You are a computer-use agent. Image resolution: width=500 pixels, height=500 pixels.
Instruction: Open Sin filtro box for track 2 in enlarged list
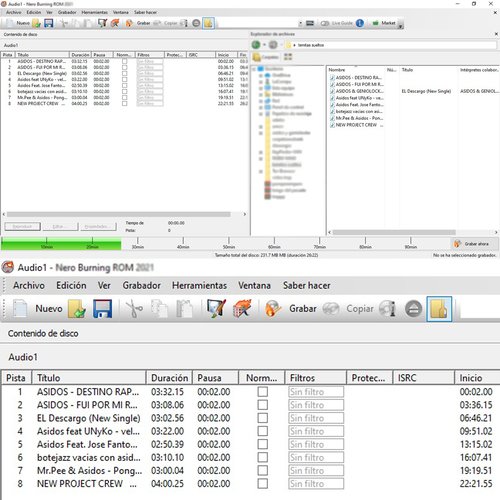pos(316,405)
